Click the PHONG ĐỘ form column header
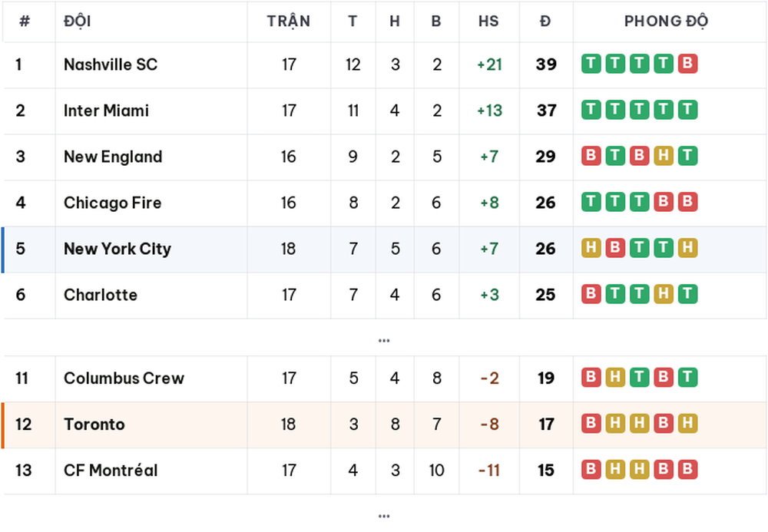 [666, 21]
